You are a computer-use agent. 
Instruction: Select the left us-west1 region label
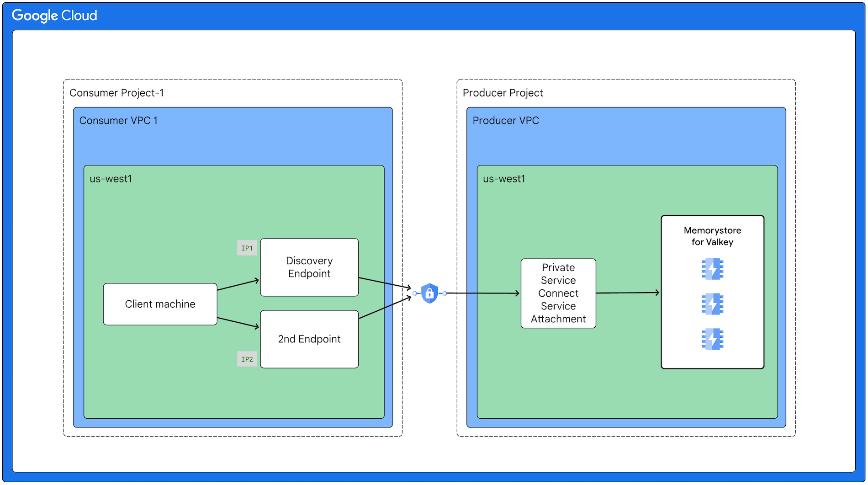[111, 179]
